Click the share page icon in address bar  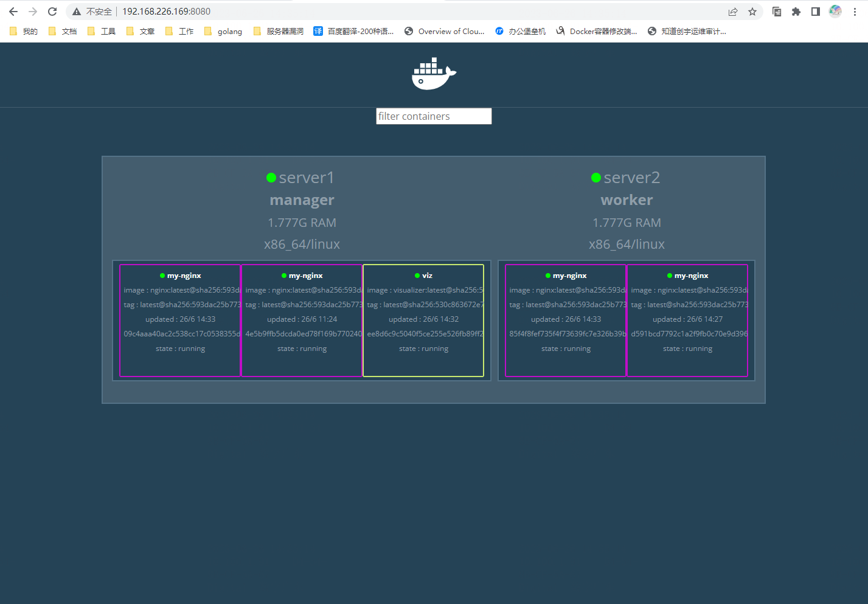733,12
